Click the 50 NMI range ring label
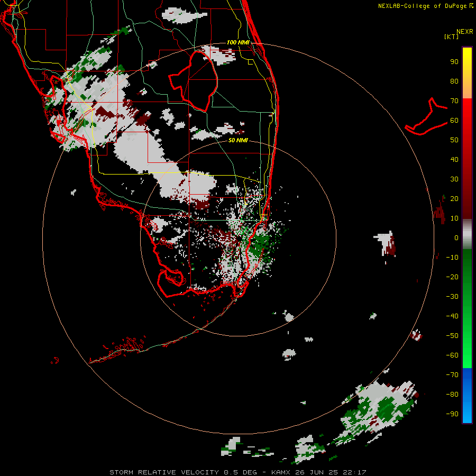 (238, 140)
